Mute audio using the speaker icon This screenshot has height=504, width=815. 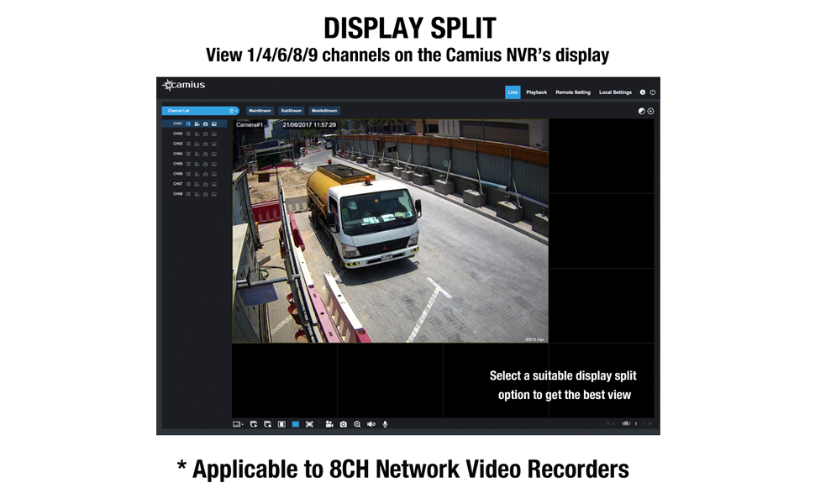tap(371, 424)
